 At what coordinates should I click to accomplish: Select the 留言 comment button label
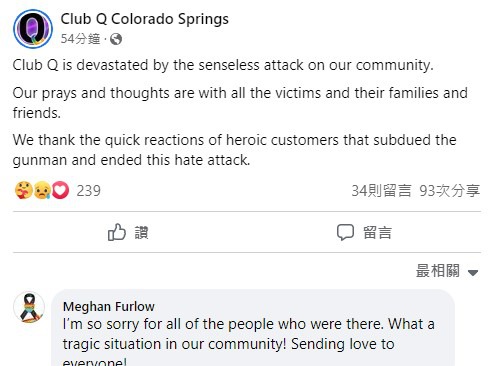pos(377,232)
